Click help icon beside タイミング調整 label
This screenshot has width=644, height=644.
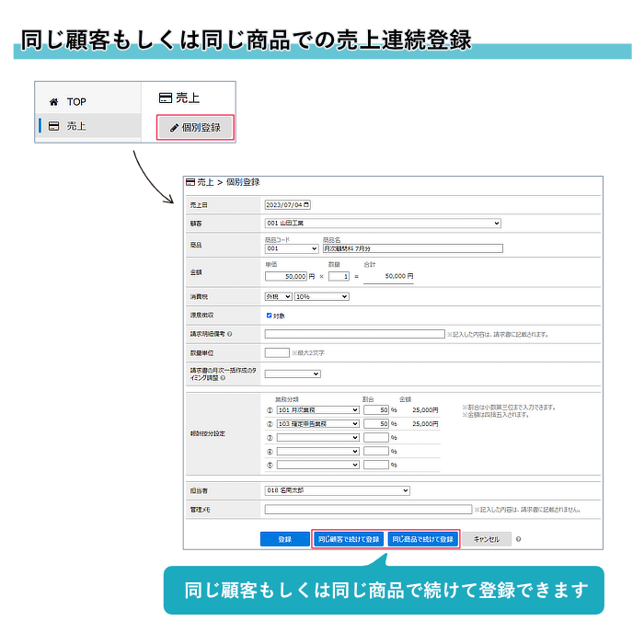(x=224, y=377)
